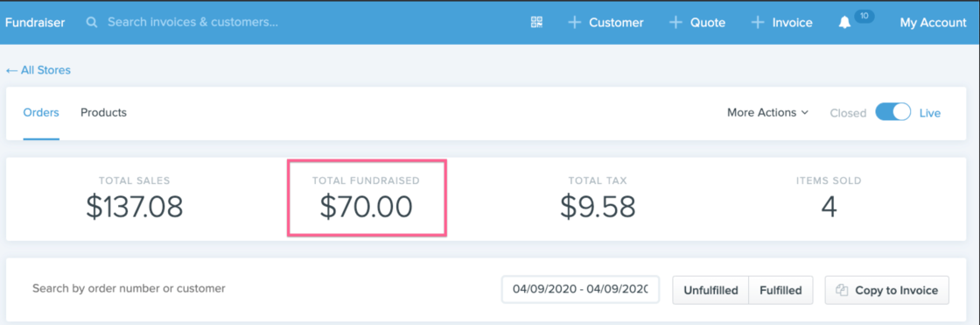The width and height of the screenshot is (980, 325).
Task: Expand the More Actions dropdown
Action: [767, 113]
